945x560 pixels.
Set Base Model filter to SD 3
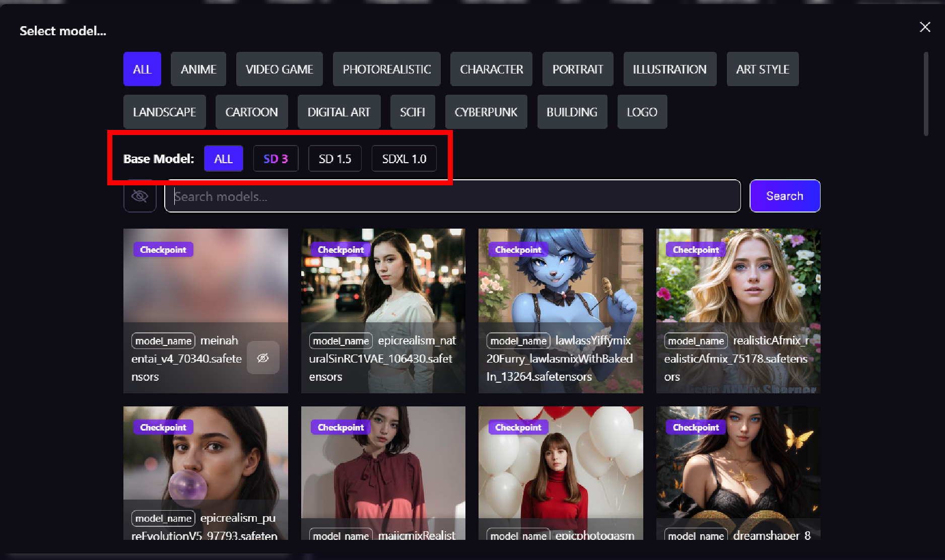[276, 159]
